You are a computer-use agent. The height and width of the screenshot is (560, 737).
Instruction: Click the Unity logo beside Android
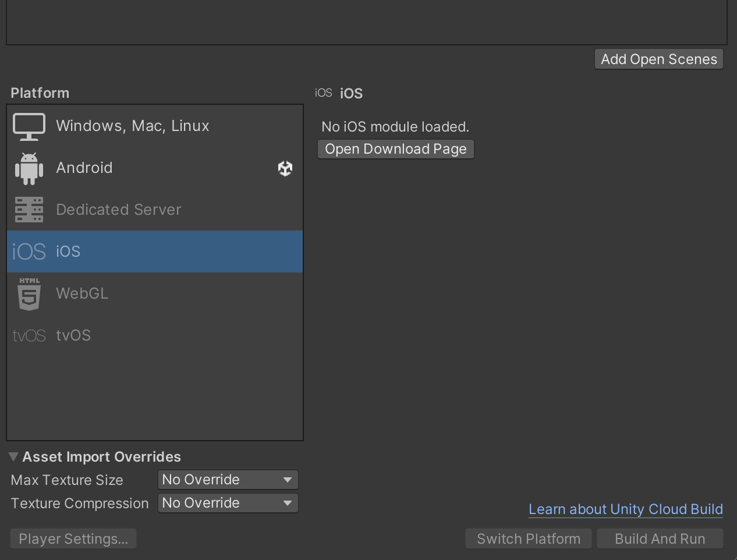point(285,168)
